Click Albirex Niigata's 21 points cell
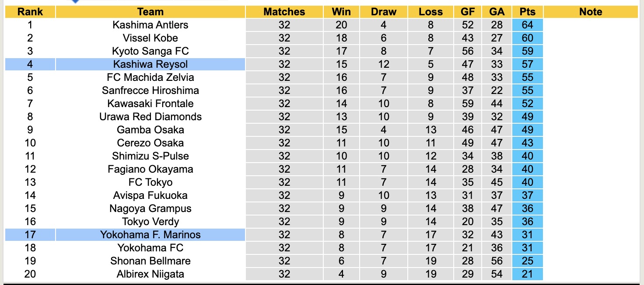The width and height of the screenshot is (644, 285). point(527,274)
